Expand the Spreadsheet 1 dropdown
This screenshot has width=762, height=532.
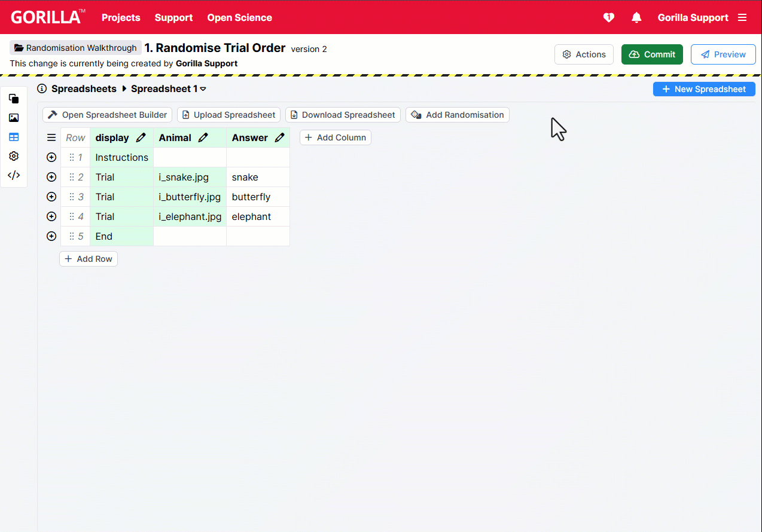click(x=203, y=88)
